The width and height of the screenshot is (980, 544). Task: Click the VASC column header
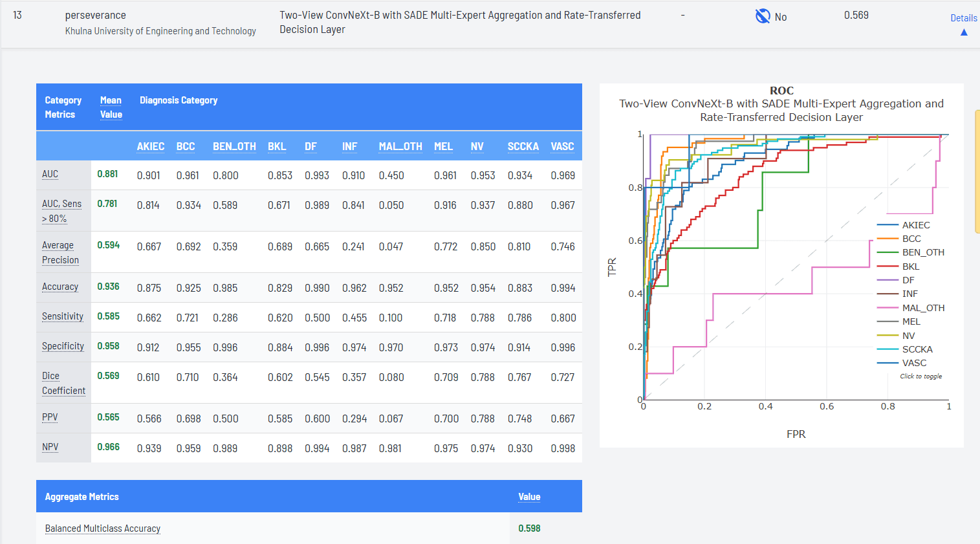coord(562,146)
